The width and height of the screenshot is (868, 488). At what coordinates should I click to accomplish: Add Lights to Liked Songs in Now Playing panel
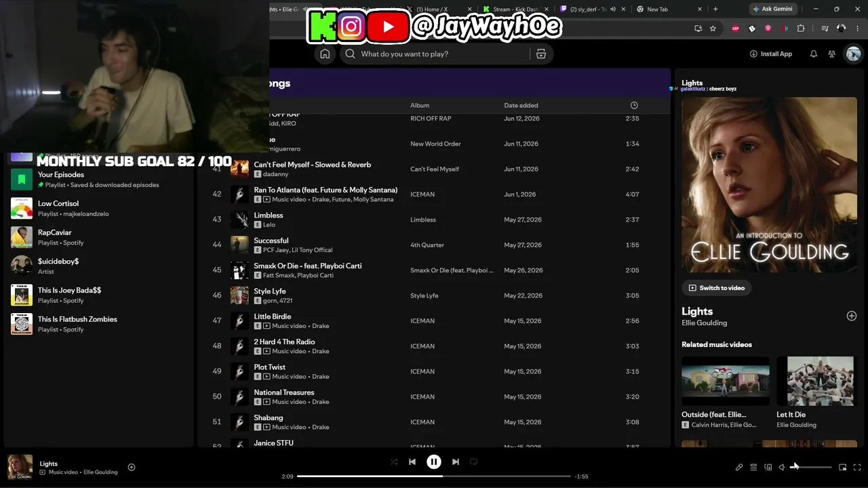point(852,316)
